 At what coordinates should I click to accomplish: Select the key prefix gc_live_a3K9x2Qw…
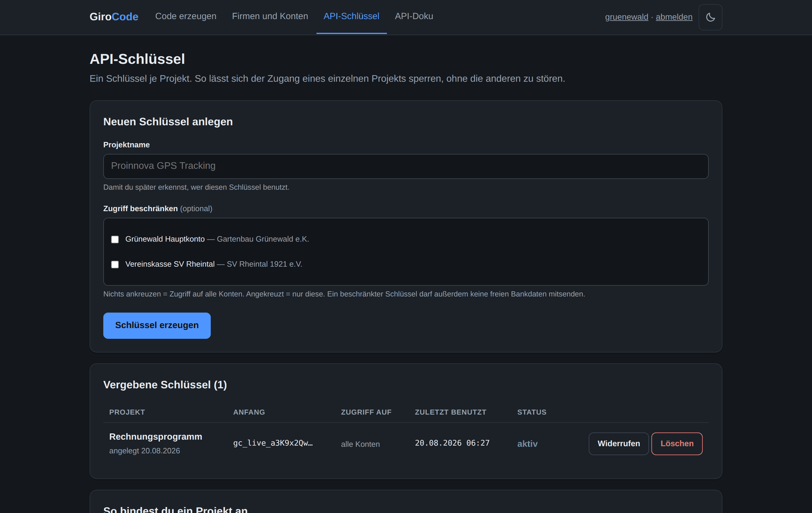tap(273, 443)
